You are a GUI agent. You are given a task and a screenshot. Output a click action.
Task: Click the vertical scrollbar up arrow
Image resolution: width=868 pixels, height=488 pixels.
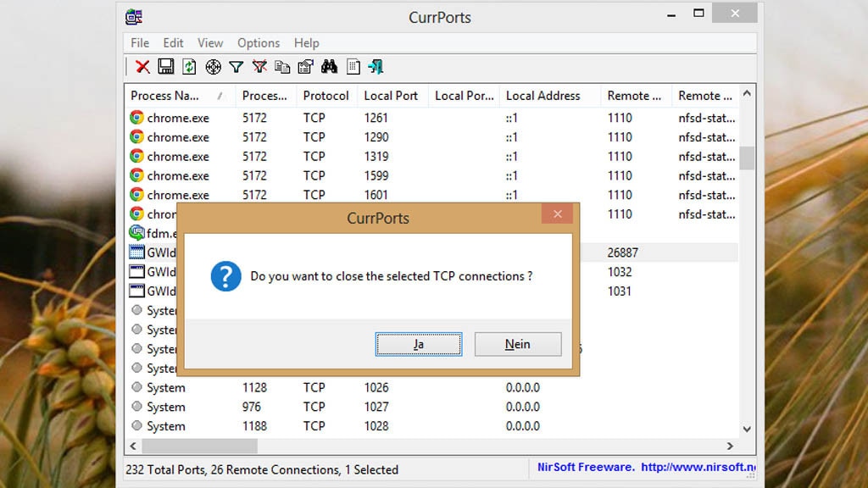pyautogui.click(x=748, y=93)
